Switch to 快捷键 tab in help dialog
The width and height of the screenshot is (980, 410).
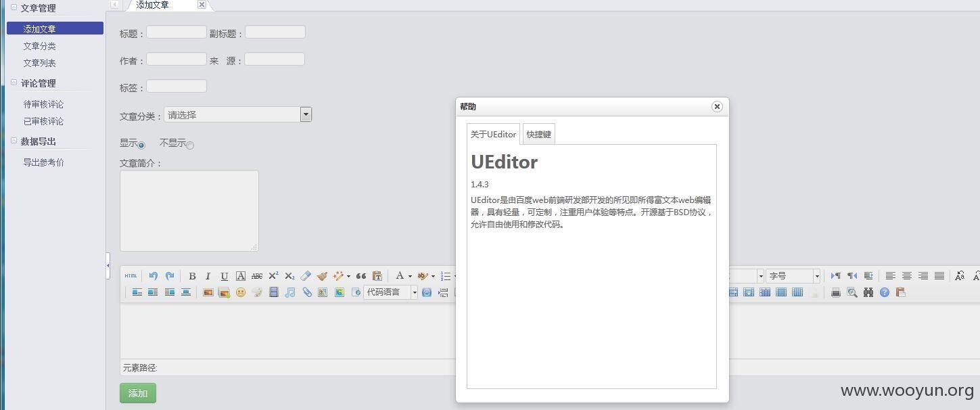[x=539, y=134]
